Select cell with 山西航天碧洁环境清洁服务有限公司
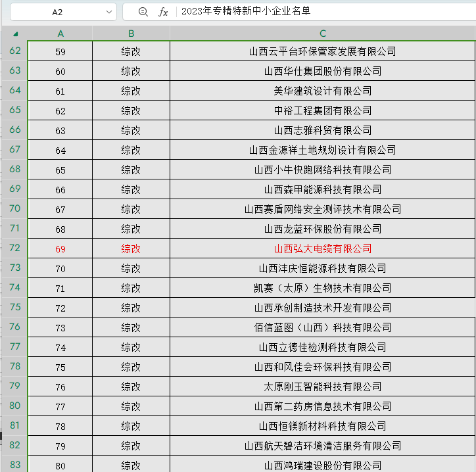The width and height of the screenshot is (476, 472). (322, 446)
